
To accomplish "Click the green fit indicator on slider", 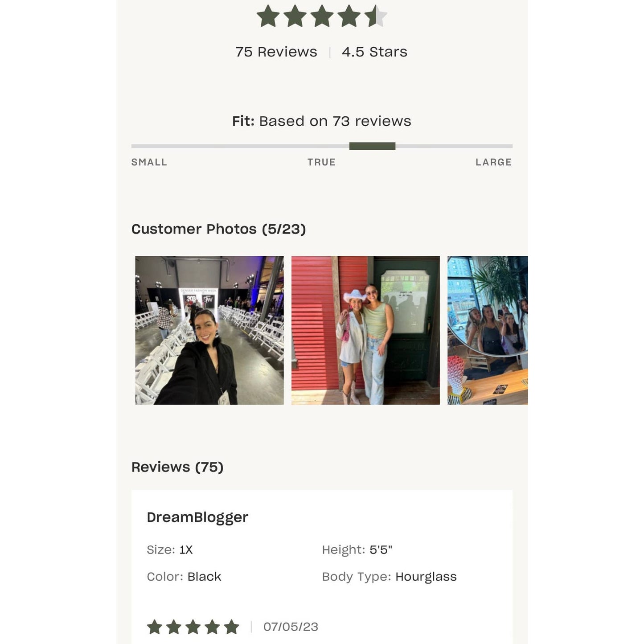I will [x=372, y=146].
